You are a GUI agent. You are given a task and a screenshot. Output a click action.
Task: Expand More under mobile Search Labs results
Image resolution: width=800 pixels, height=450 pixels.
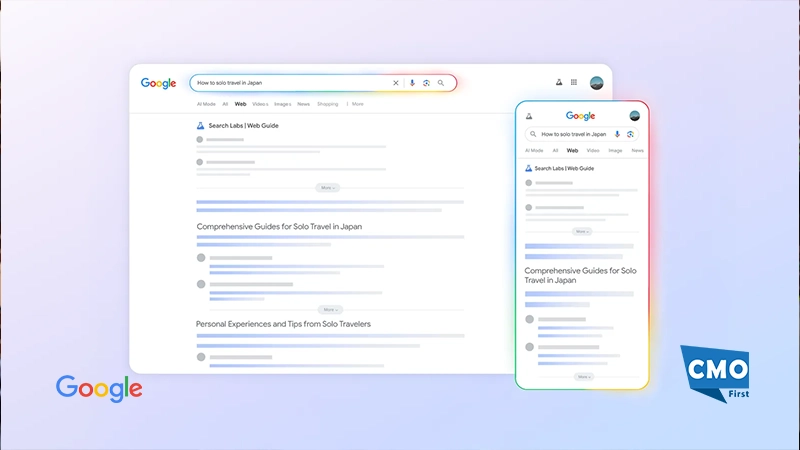tap(582, 232)
